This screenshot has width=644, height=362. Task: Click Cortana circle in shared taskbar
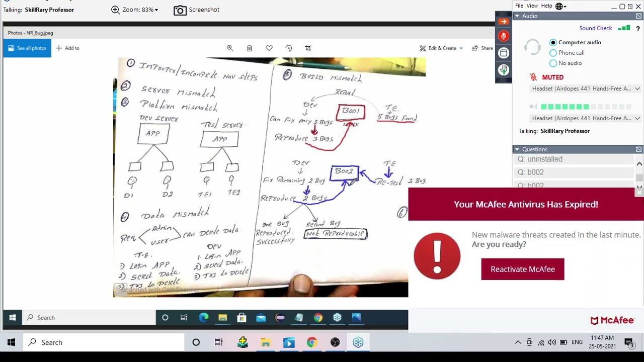165,318
